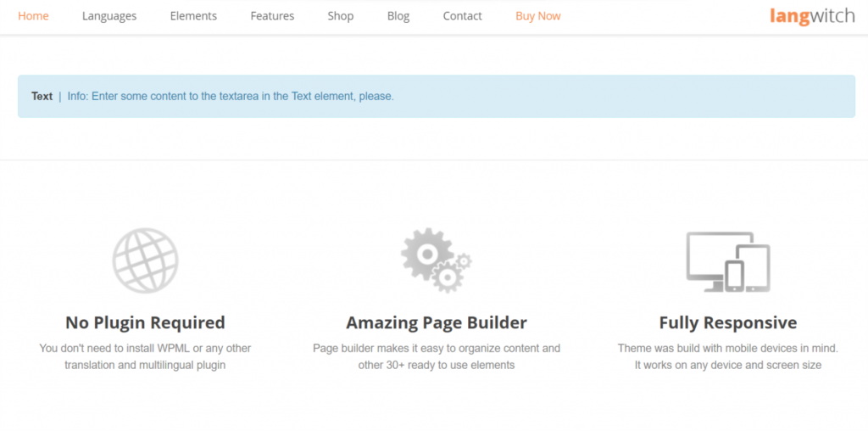Screen dimensions: 868x431
Task: Click the Fully Responsive heading
Action: point(728,322)
